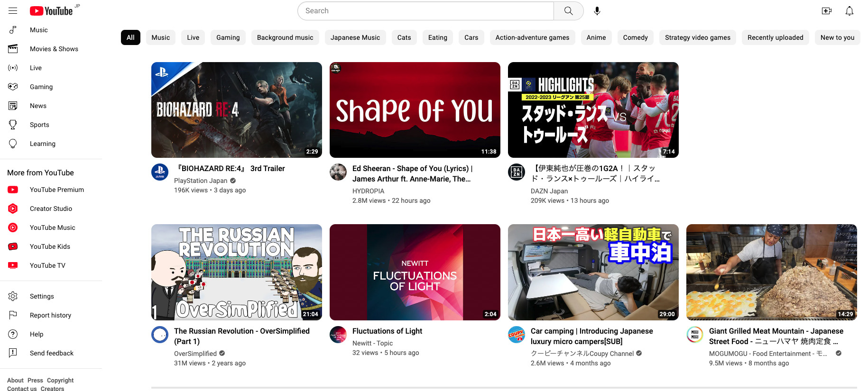
Task: Open YouTube Premium
Action: click(51, 190)
